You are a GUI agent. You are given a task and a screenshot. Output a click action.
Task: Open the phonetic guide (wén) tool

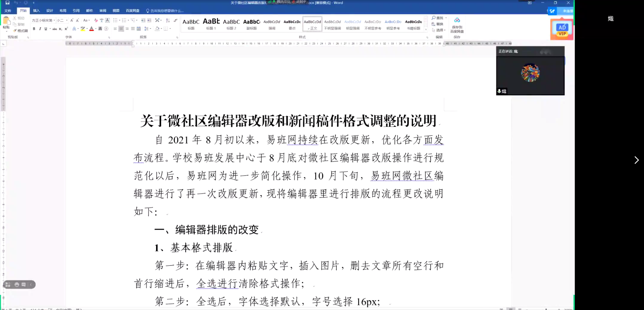[x=102, y=20]
